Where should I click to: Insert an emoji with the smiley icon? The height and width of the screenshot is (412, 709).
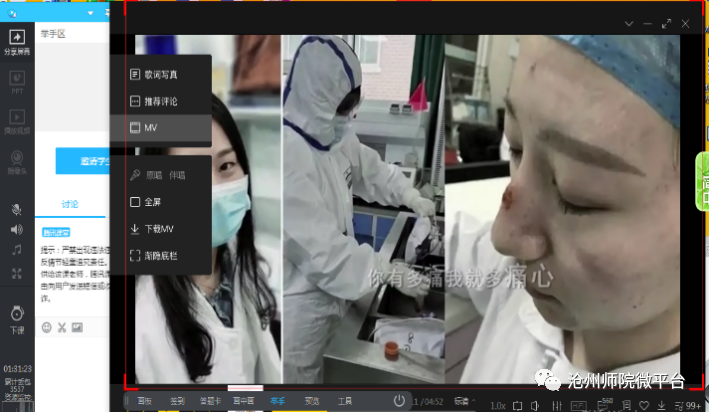(46, 327)
